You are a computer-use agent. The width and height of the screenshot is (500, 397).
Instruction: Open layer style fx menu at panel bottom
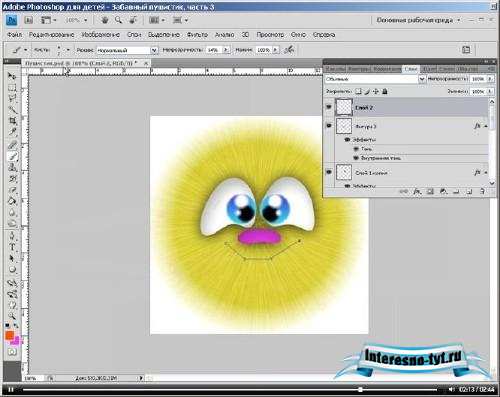coord(417,192)
